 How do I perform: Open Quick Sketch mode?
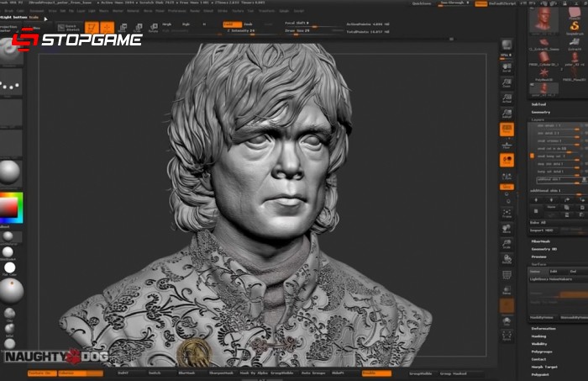(69, 28)
